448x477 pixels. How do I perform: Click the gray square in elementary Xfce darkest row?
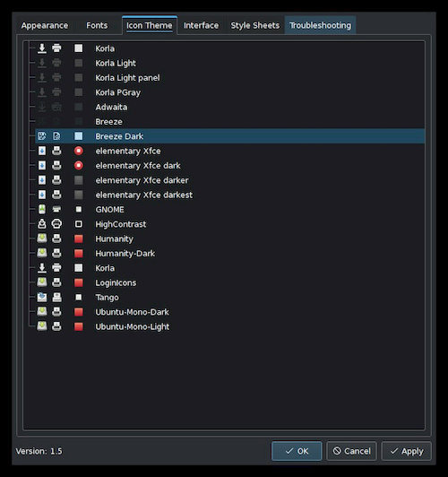[x=79, y=195]
